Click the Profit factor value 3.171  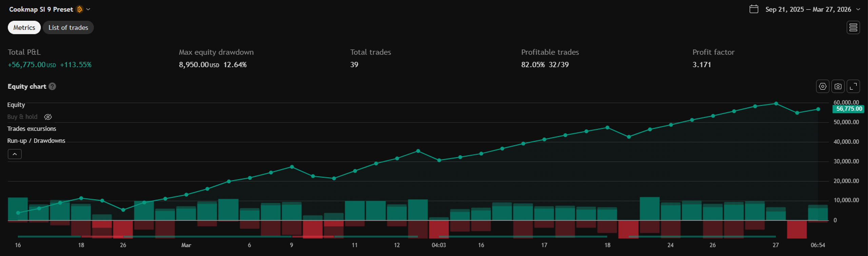(702, 65)
